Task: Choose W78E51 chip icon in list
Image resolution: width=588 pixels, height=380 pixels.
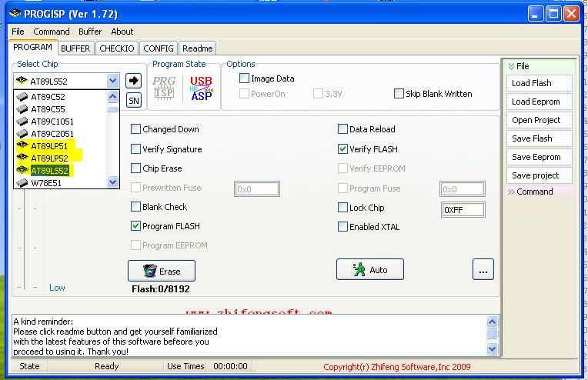Action: (22, 183)
